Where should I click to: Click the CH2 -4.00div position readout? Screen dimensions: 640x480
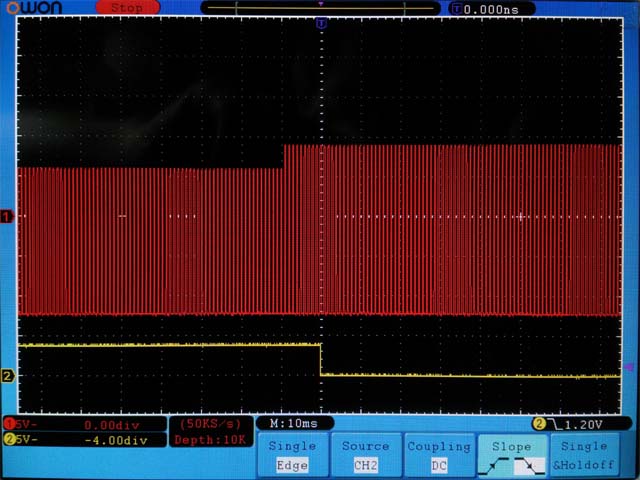pos(116,440)
